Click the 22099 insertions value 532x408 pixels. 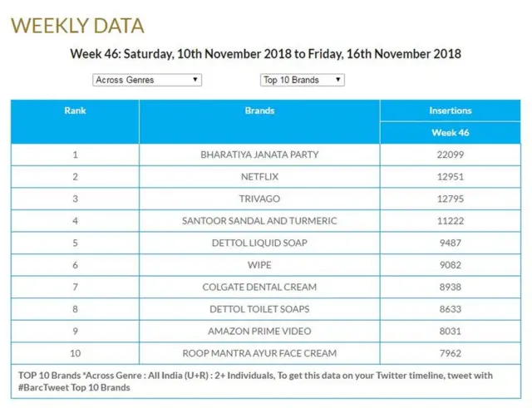tap(450, 155)
